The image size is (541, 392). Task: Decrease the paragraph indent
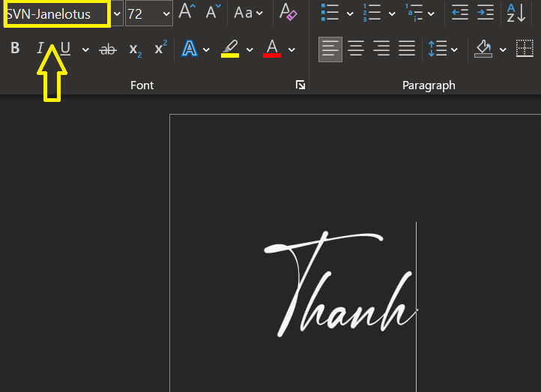(x=460, y=13)
